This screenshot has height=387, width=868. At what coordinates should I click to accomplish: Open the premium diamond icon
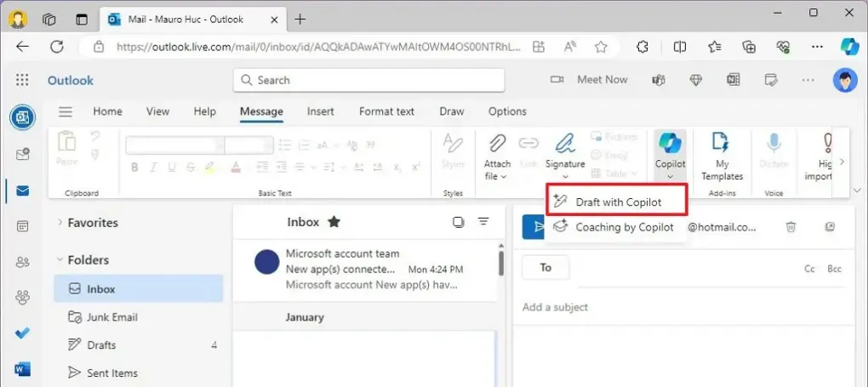tap(696, 80)
